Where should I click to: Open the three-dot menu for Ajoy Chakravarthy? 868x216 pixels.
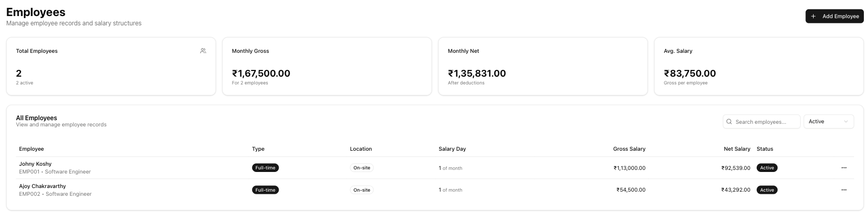(844, 190)
